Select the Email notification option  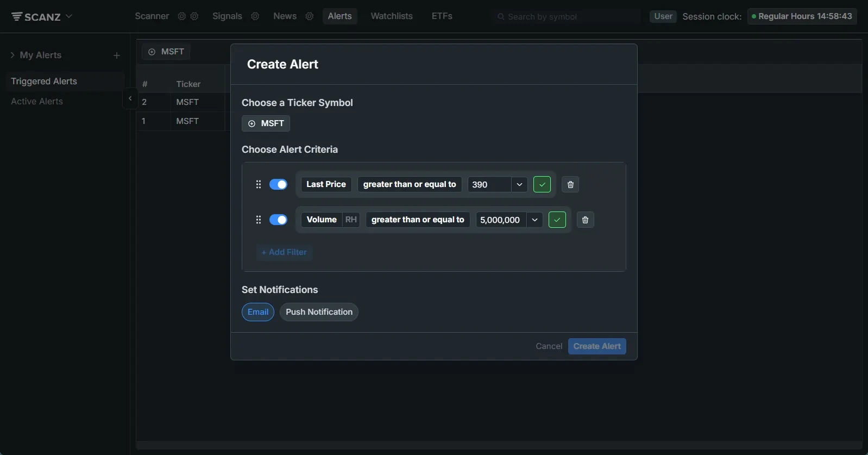tap(258, 312)
